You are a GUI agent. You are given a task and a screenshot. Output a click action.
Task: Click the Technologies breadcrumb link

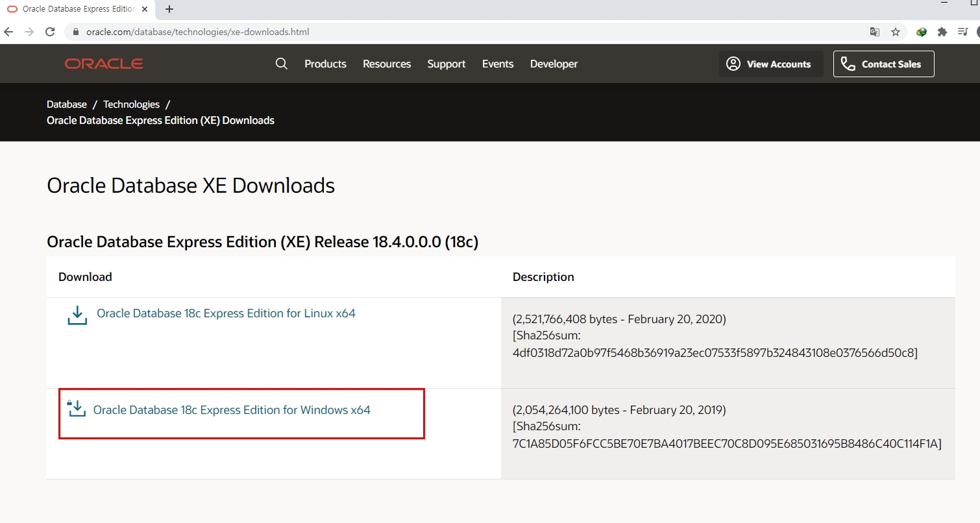[x=131, y=104]
